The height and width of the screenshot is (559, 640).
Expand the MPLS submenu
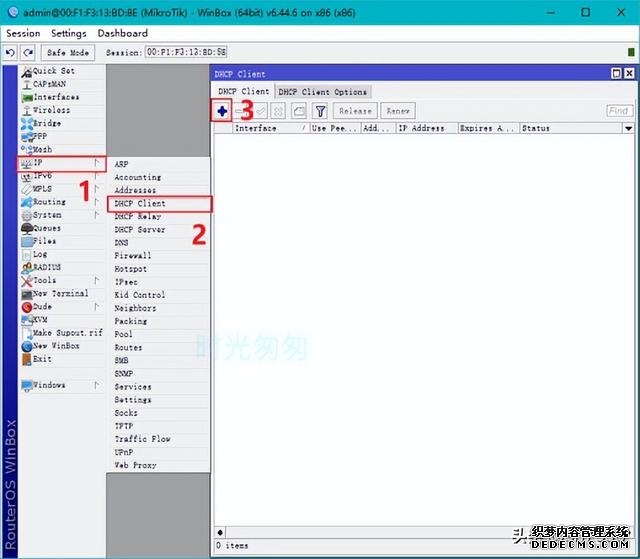coord(62,189)
